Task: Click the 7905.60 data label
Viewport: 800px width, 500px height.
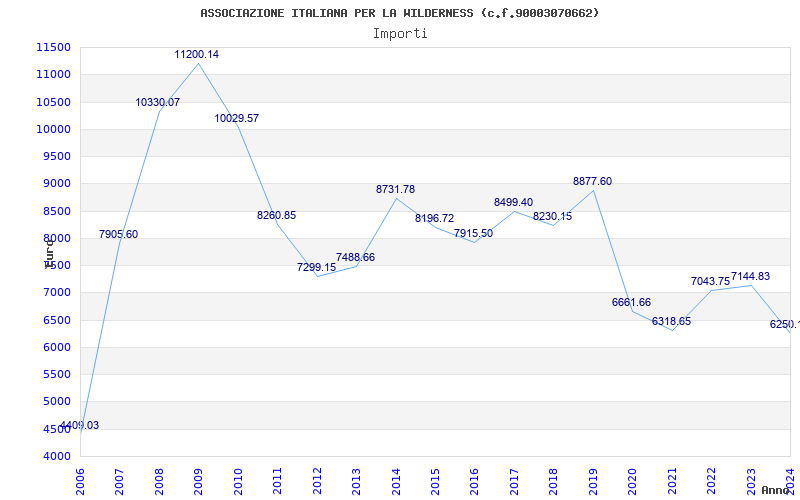Action: [x=118, y=235]
